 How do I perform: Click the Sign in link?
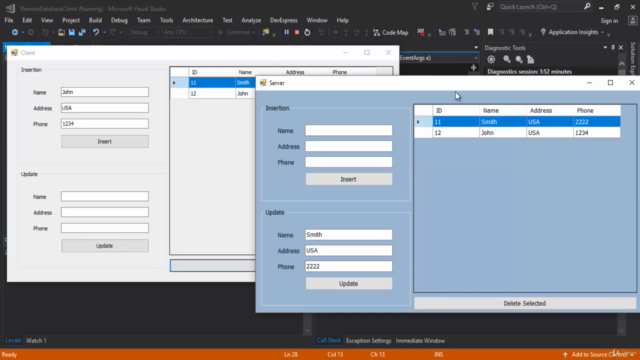[609, 21]
